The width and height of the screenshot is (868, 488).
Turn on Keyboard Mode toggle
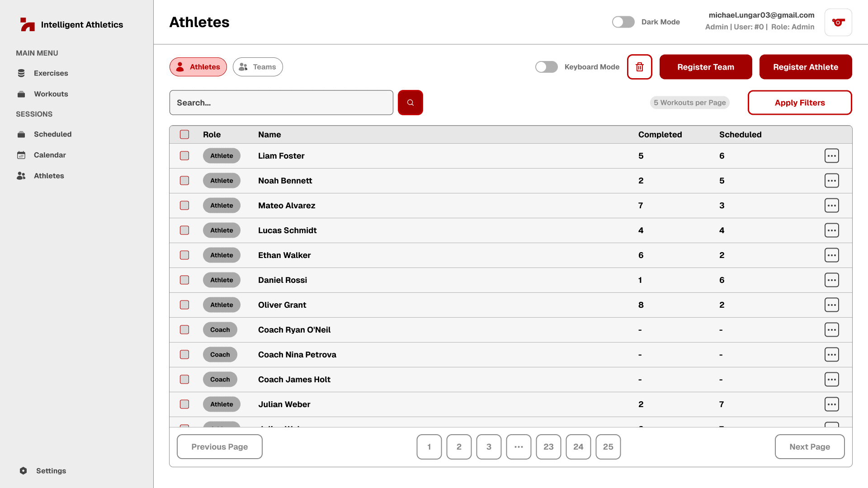pos(546,67)
